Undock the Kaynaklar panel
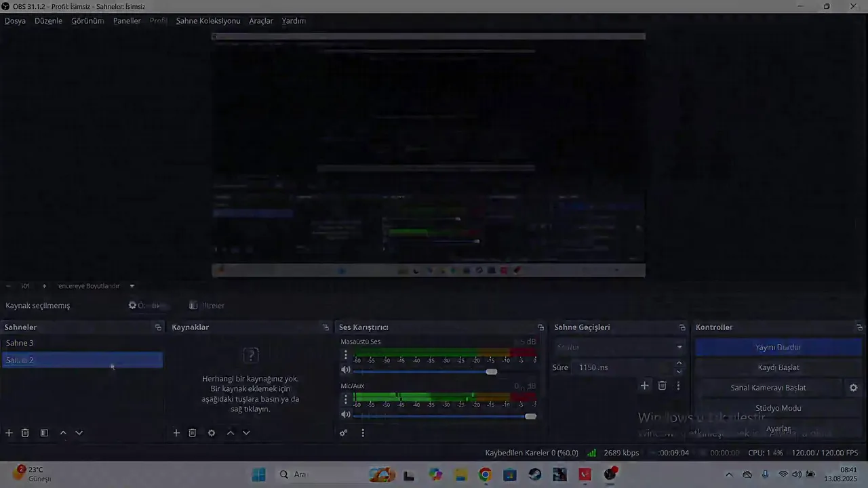The height and width of the screenshot is (488, 868). click(326, 327)
